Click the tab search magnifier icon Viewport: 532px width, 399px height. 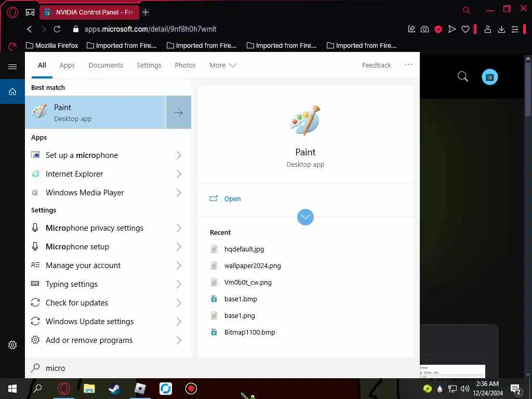466,10
